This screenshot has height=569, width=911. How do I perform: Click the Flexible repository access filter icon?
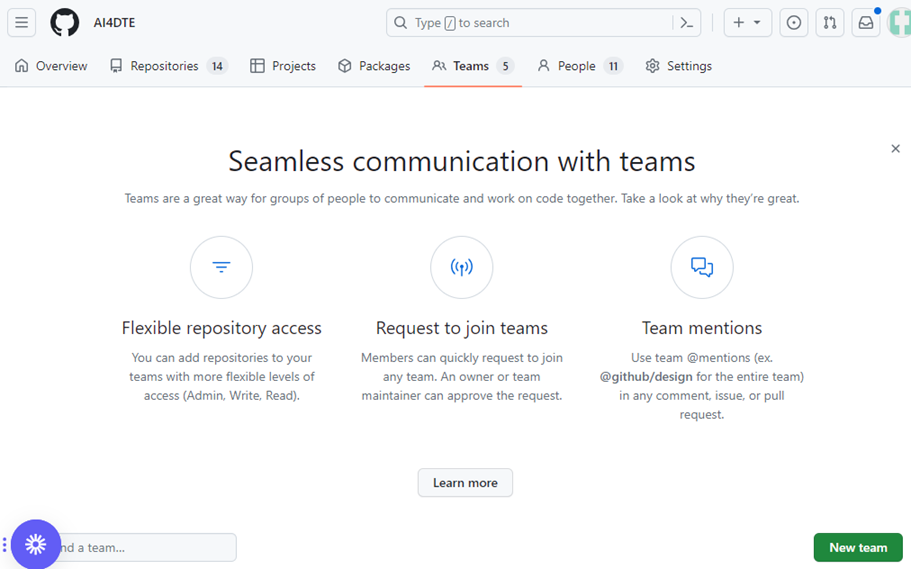[x=221, y=267]
